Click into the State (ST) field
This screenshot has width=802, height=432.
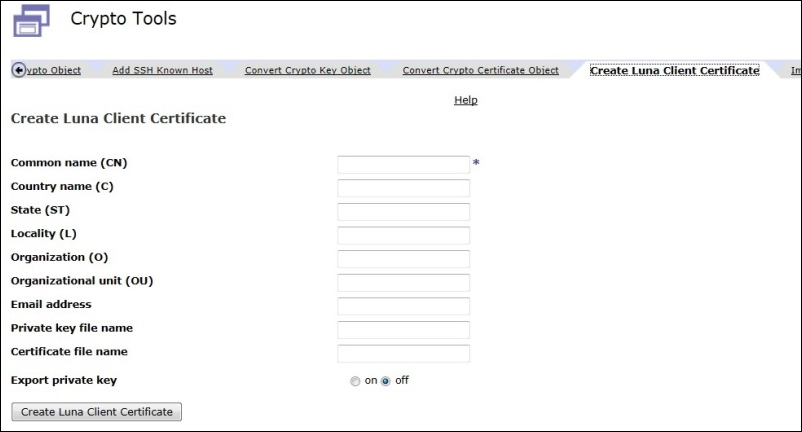[403, 212]
